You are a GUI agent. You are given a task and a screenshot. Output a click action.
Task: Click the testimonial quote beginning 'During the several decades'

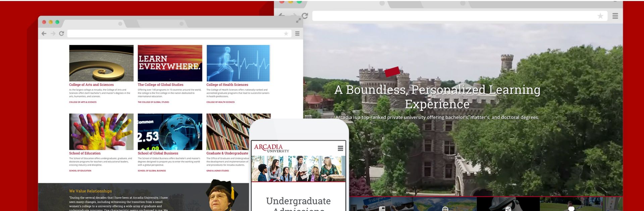point(119,204)
